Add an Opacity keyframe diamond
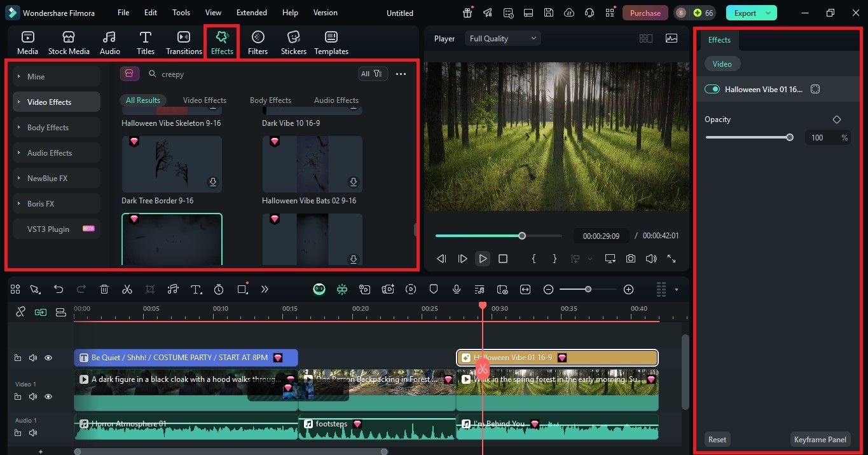Viewport: 868px width, 455px height. pos(837,119)
